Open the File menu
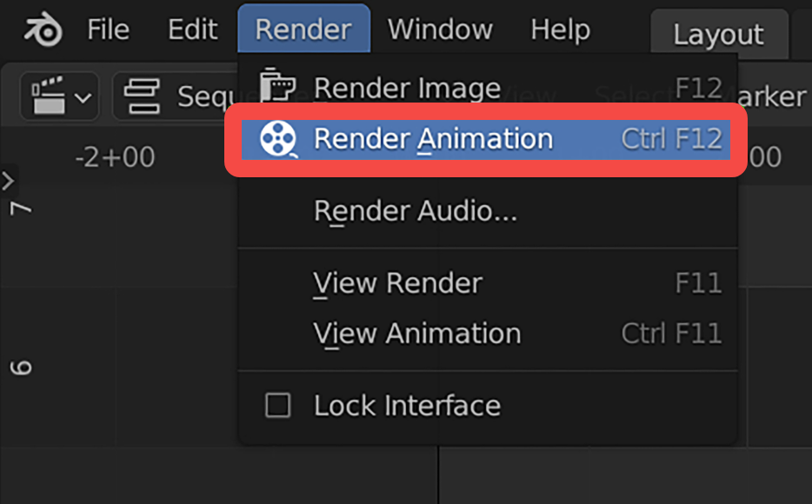Image resolution: width=812 pixels, height=504 pixels. click(x=107, y=29)
